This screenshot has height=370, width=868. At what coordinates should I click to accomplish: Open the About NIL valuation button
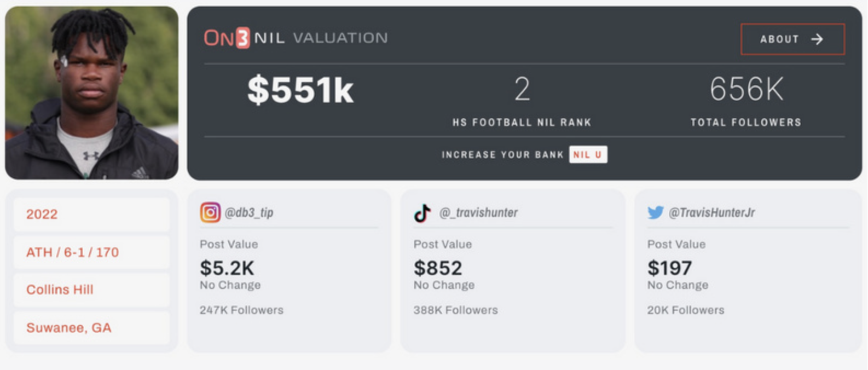792,39
